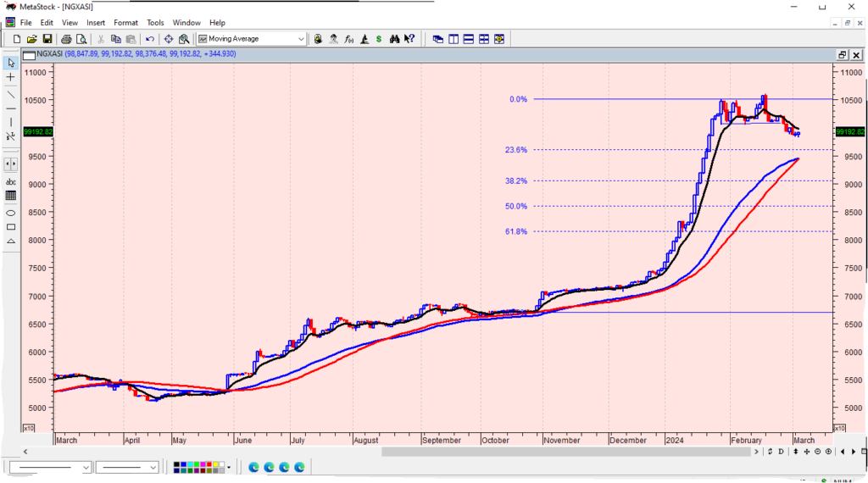This screenshot has height=483, width=868.
Task: Click the Undo button in toolbar
Action: (150, 39)
